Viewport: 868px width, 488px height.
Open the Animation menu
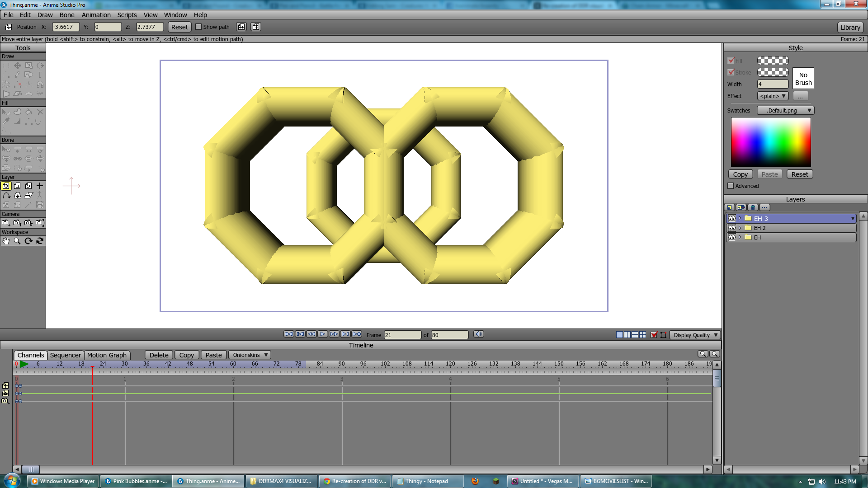96,15
